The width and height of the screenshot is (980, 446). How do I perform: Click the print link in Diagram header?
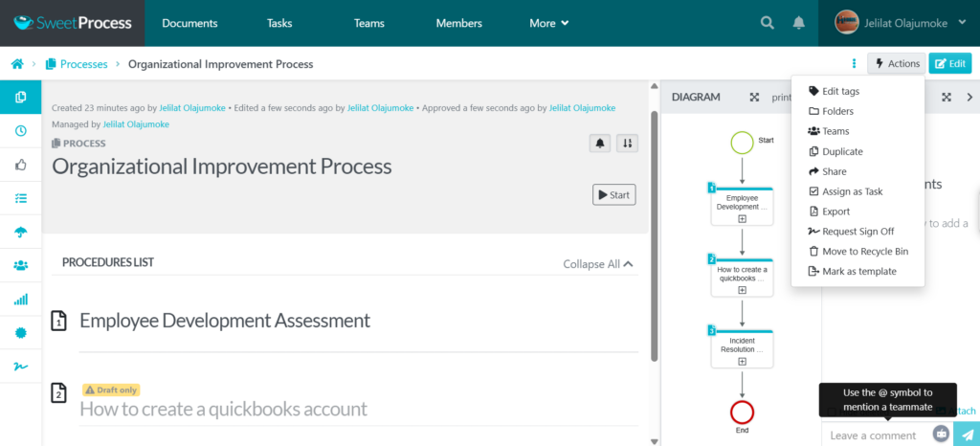(781, 98)
